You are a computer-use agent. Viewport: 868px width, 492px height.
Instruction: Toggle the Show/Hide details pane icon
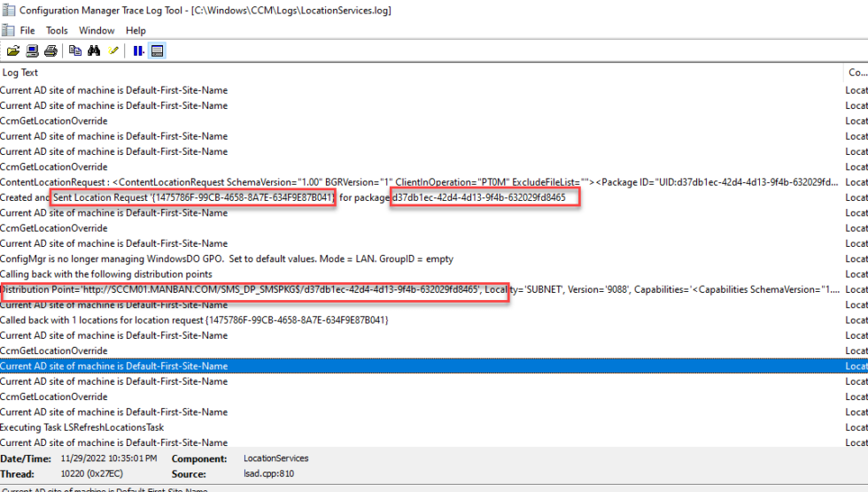[157, 50]
